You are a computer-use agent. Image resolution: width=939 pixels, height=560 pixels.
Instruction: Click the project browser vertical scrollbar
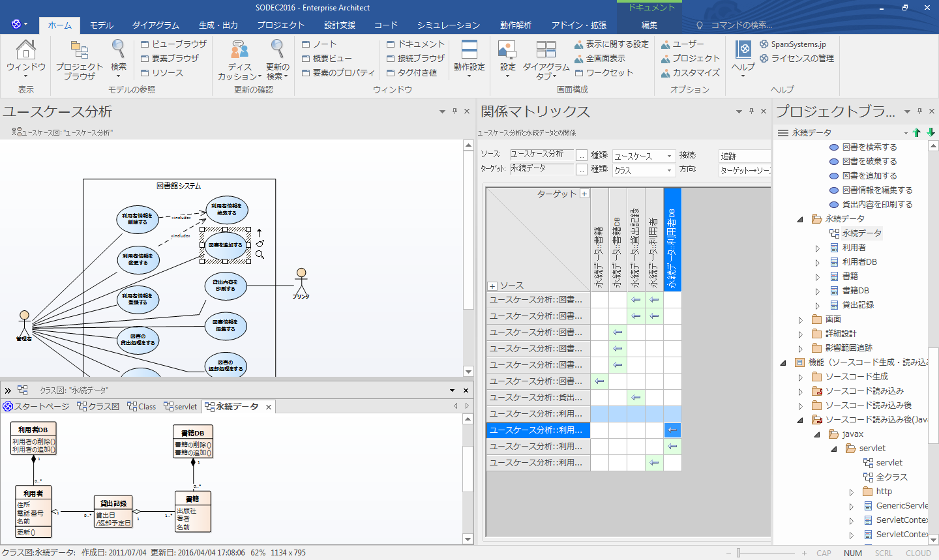coord(933,342)
